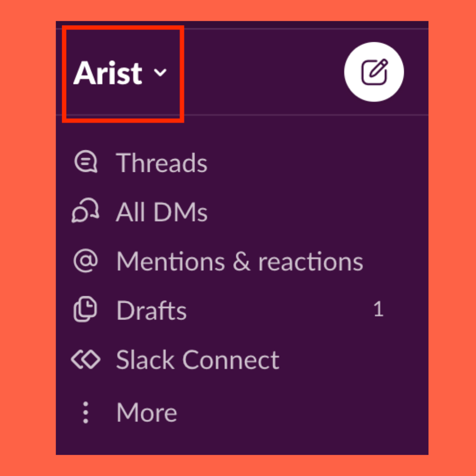Click the three-dot More icon
This screenshot has width=476, height=476.
coord(86,413)
